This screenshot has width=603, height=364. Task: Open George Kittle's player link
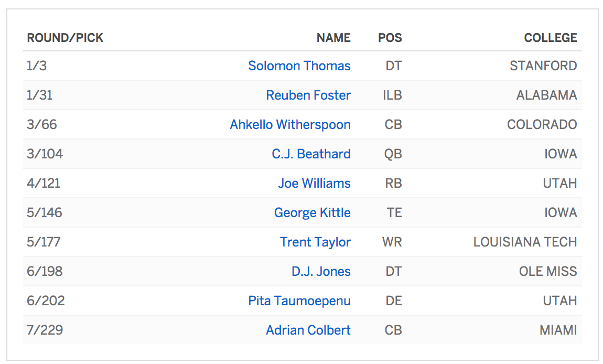click(x=312, y=213)
